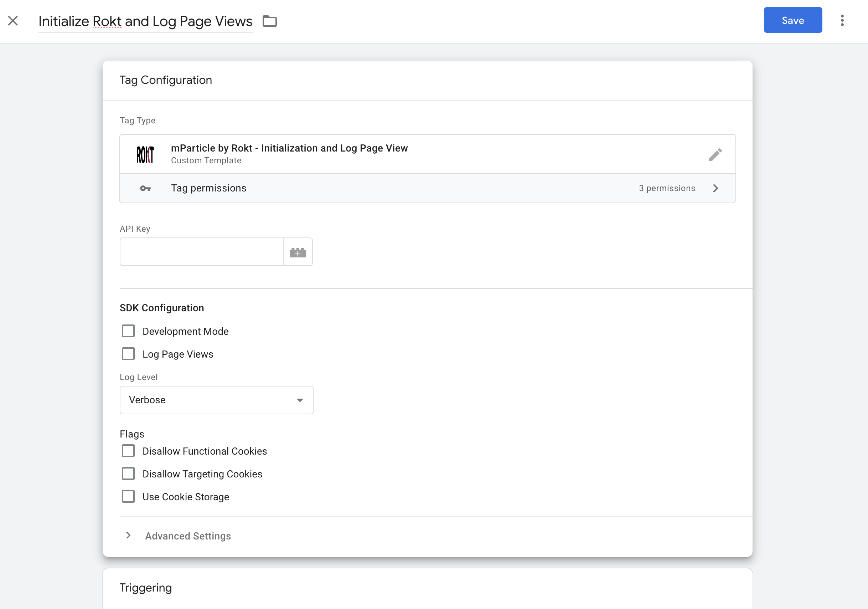This screenshot has height=609, width=868.
Task: Toggle Use Cookie Storage
Action: [129, 496]
